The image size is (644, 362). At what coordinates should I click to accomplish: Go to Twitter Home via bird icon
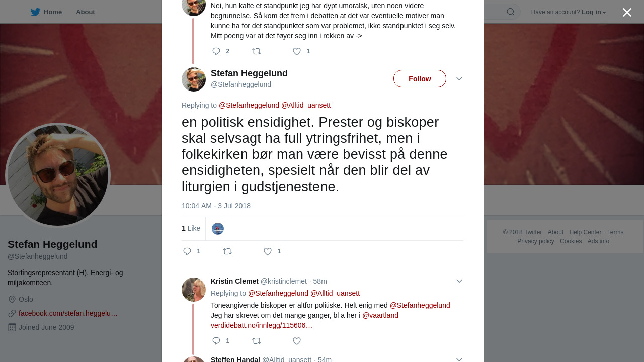tap(35, 12)
